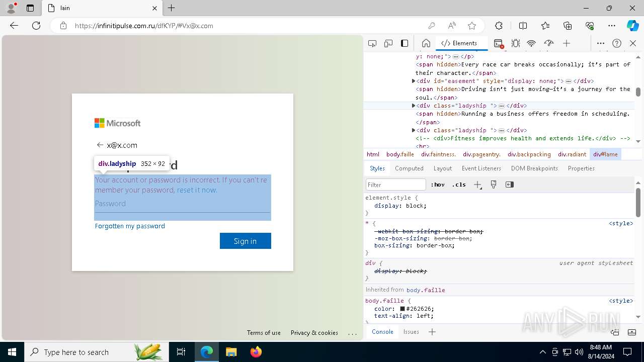Open the Favorites list
644x362 pixels.
(545, 26)
